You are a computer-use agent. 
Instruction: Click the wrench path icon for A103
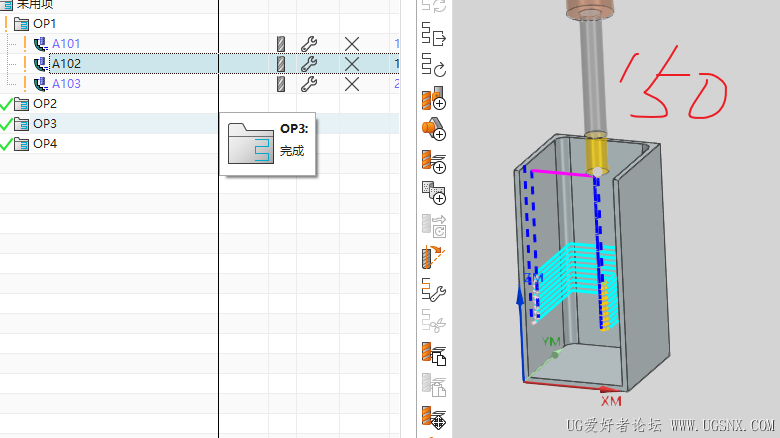tap(309, 84)
